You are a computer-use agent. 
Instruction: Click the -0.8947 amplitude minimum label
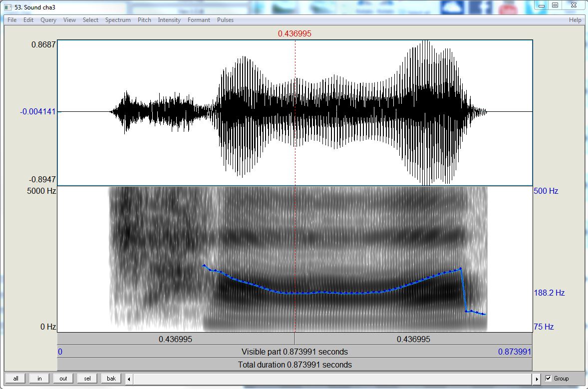click(42, 179)
